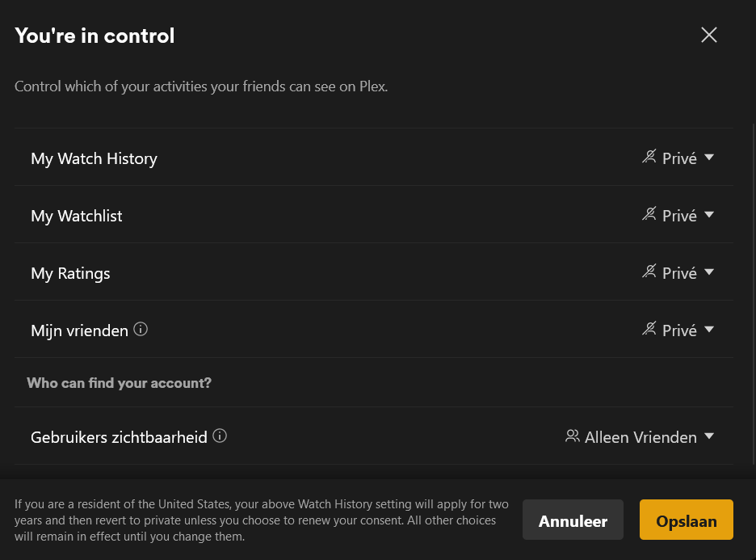
Task: Expand the My Watch History dropdown arrow
Action: click(709, 158)
